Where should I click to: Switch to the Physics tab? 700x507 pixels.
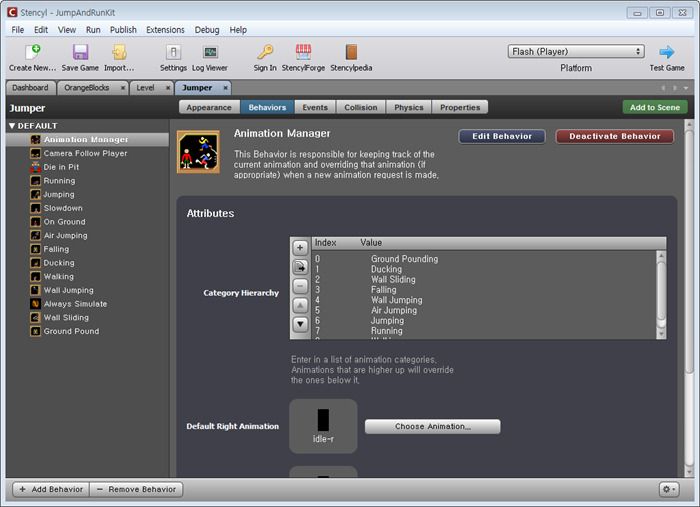408,107
